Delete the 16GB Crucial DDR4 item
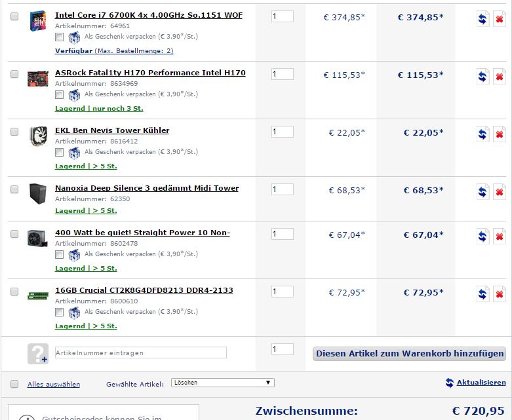The height and width of the screenshot is (420, 512). tap(500, 294)
